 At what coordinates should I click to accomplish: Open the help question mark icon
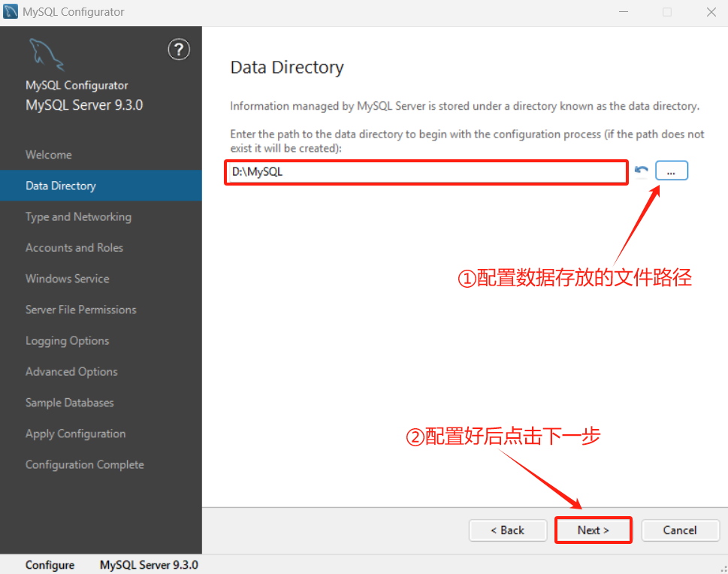click(179, 50)
